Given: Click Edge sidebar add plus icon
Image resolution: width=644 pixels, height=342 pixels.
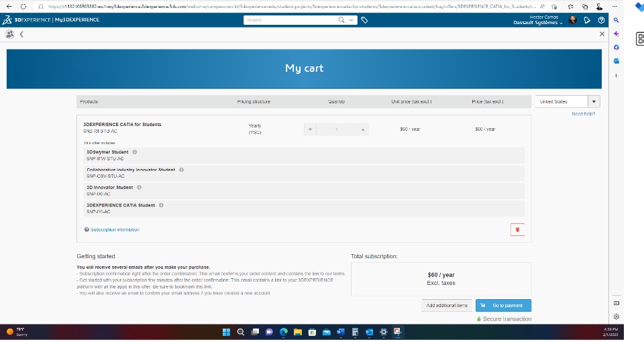Looking at the screenshot, I should pyautogui.click(x=616, y=76).
